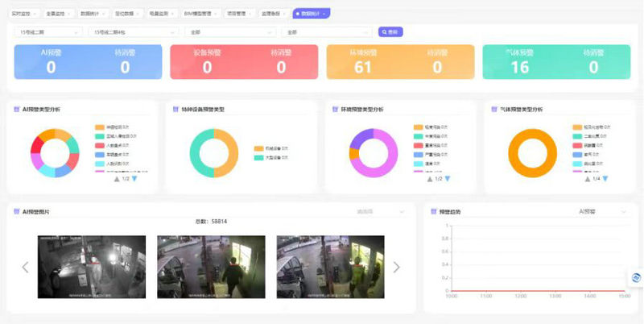644x324 pixels.
Task: Expand the AI预警 dropdown in 预警趋势 panel
Action: point(600,211)
